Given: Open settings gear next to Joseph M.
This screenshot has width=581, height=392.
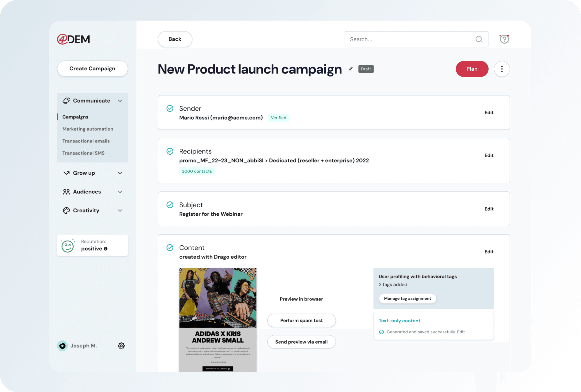Looking at the screenshot, I should (x=121, y=346).
